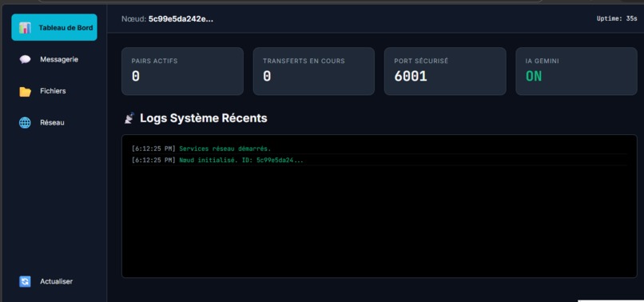Click the Réseau globe icon

(25, 123)
